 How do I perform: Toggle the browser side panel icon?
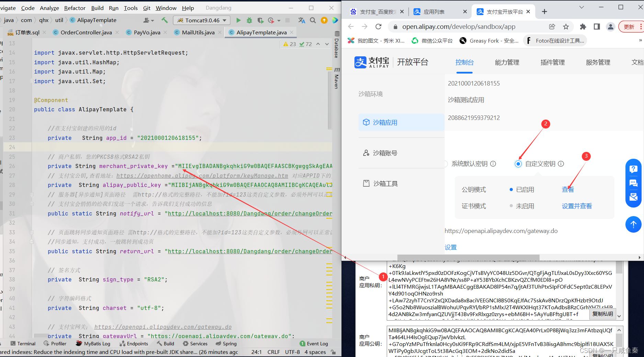(x=597, y=26)
